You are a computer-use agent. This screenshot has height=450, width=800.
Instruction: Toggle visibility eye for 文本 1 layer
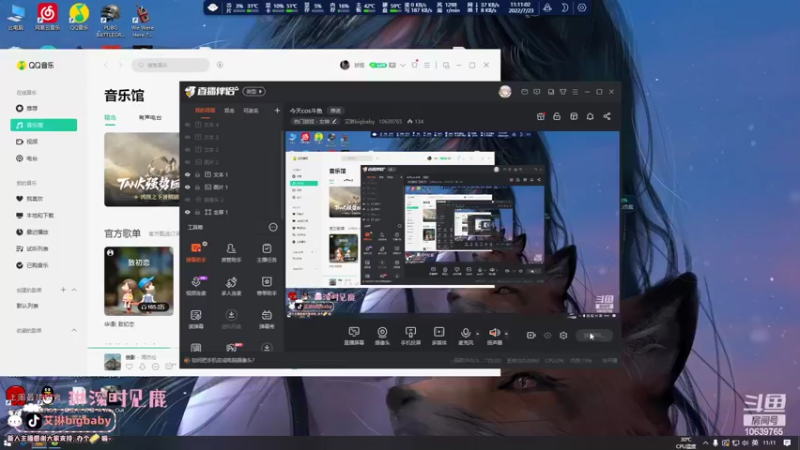pyautogui.click(x=188, y=174)
